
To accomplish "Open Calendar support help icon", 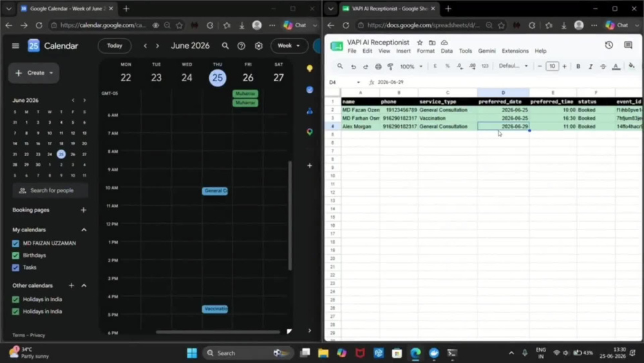I will pos(241,46).
